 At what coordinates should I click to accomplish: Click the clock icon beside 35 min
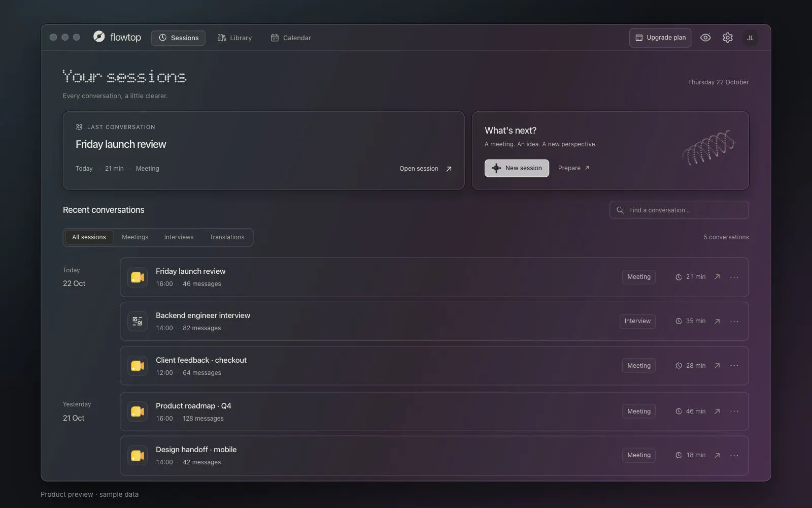(x=679, y=321)
